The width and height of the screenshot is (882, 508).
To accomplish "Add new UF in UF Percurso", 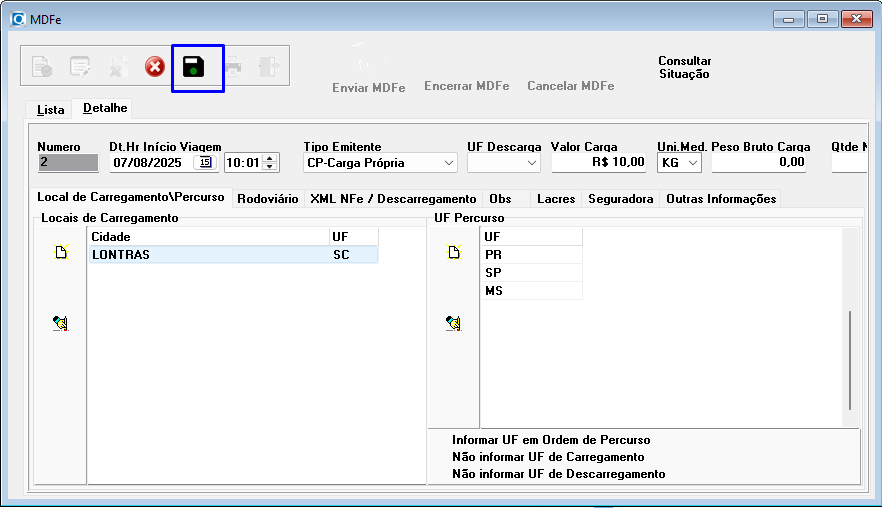I will (x=453, y=253).
